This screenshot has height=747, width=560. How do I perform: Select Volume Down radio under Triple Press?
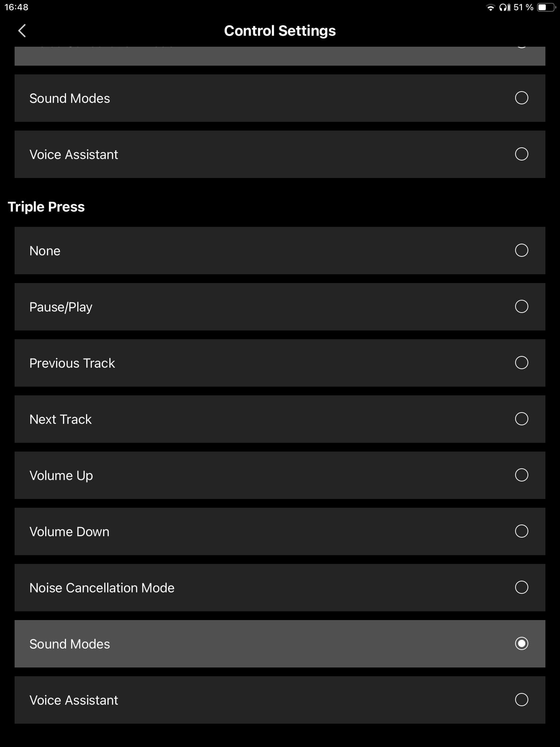(x=521, y=531)
